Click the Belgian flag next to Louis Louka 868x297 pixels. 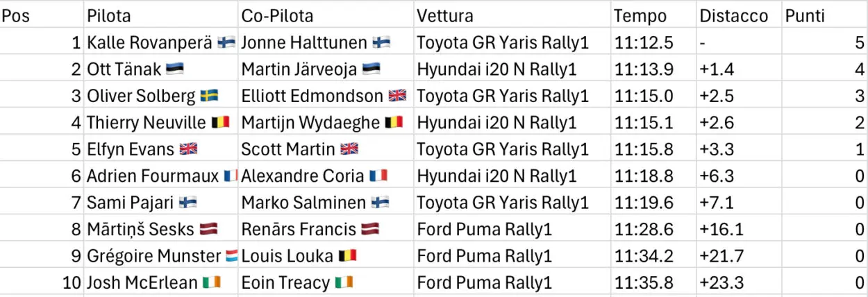(x=347, y=256)
